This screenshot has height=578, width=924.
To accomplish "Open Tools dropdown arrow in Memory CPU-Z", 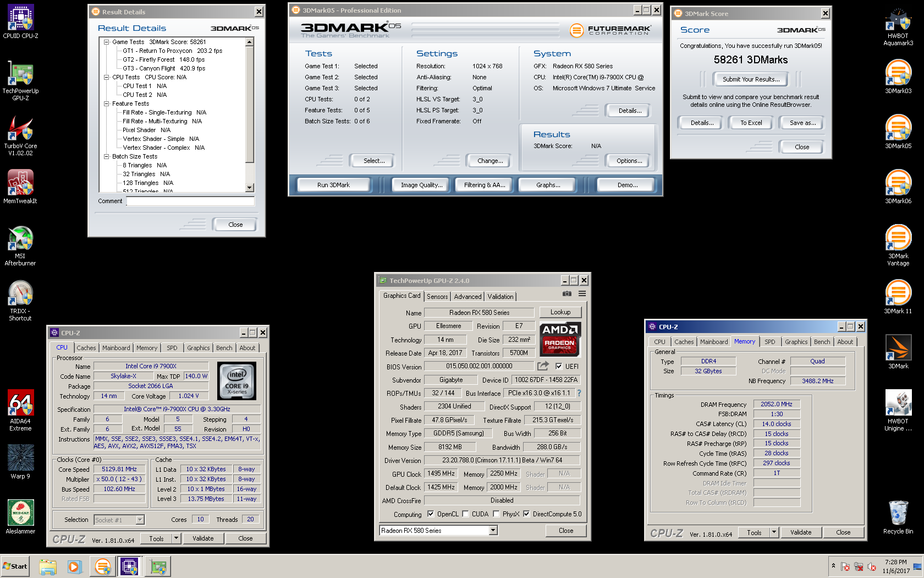I will point(774,532).
